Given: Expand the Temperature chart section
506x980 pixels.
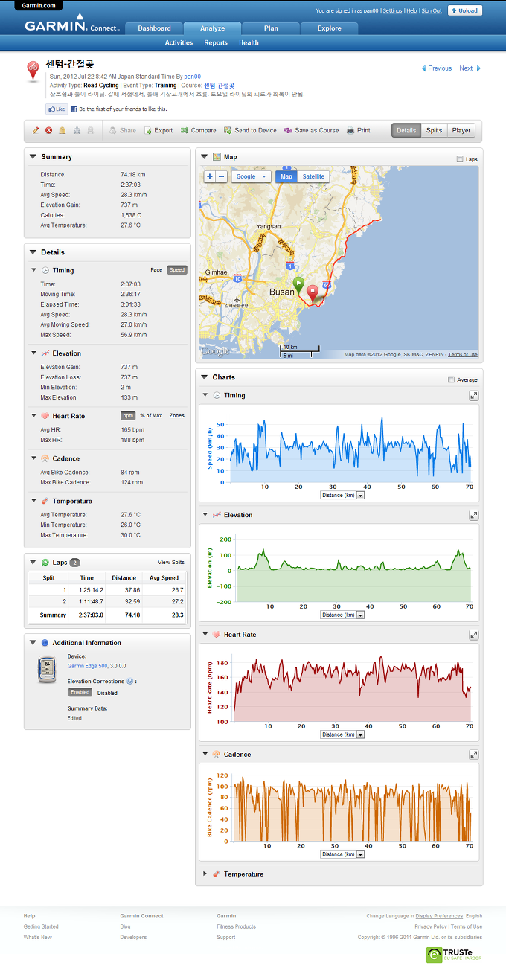Looking at the screenshot, I should pyautogui.click(x=205, y=874).
